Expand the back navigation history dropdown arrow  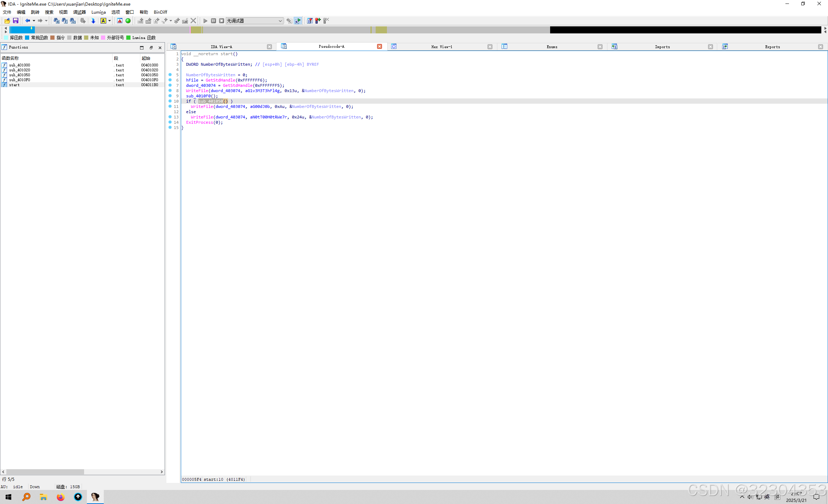[34, 21]
